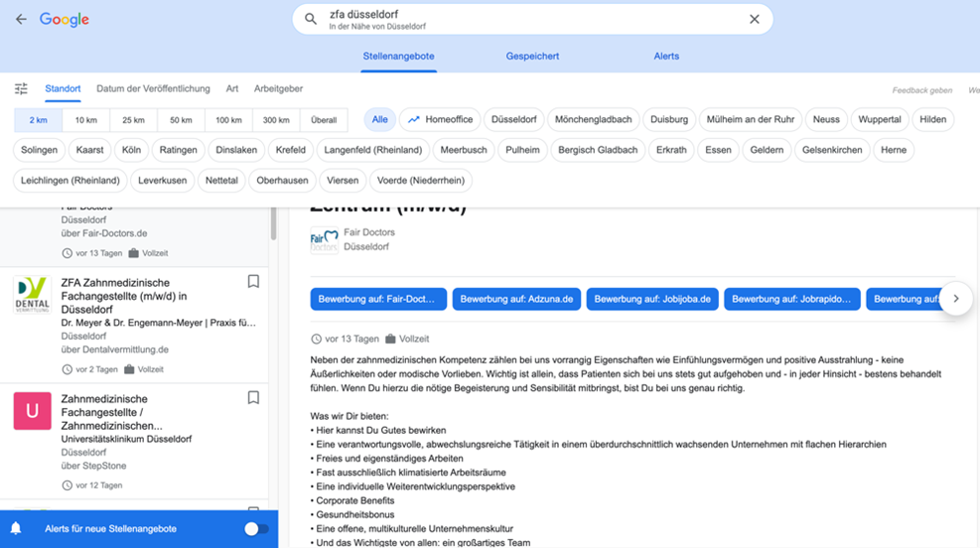Select the Alle location chip
Screen dimensions: 980x548
tap(380, 119)
